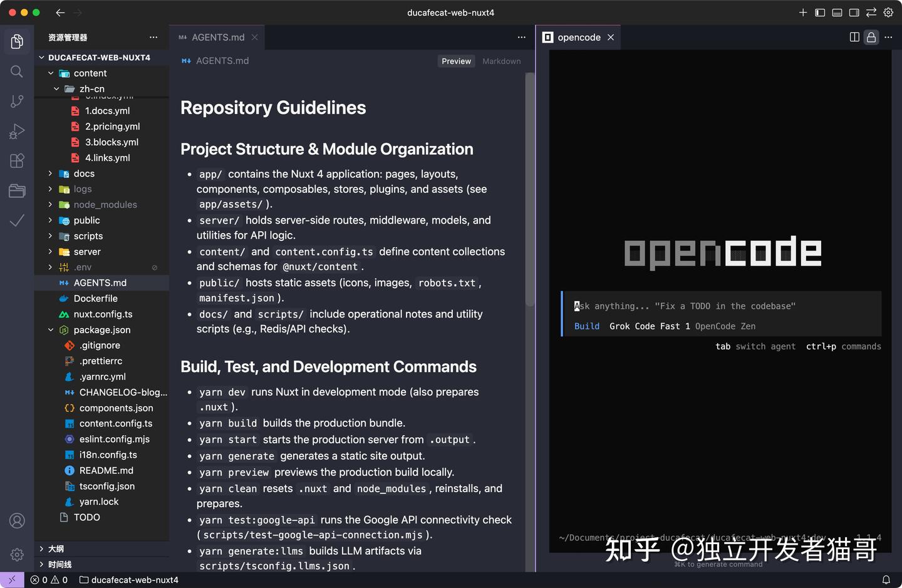Click the notifications bell in the status bar

pos(886,580)
